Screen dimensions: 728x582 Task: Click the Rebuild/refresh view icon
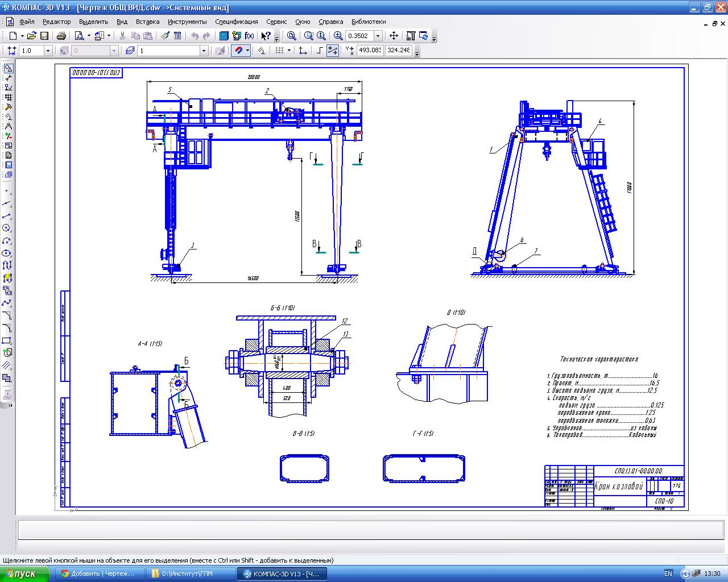click(424, 36)
